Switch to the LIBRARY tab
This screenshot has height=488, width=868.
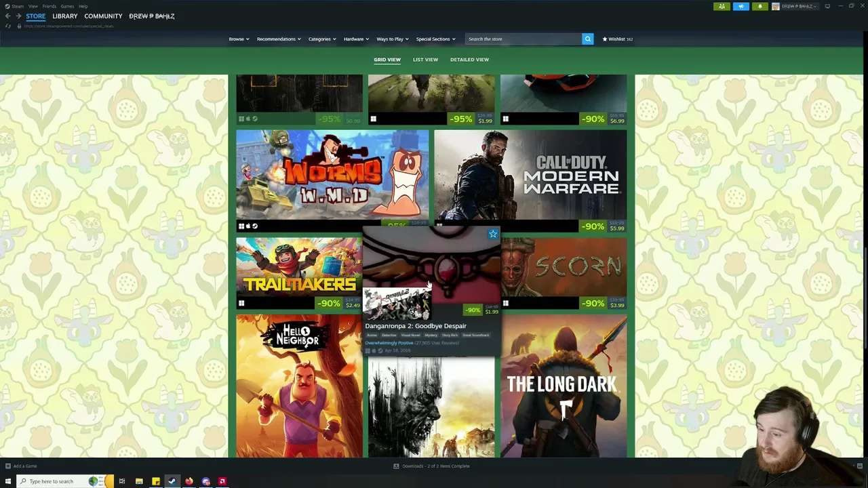coord(65,16)
